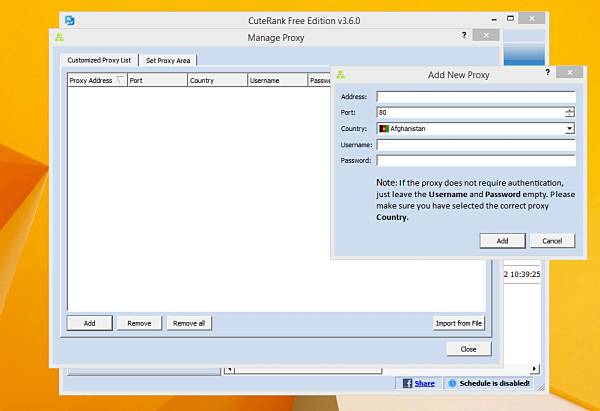The height and width of the screenshot is (411, 600).
Task: Click the Username input field
Action: pos(476,145)
